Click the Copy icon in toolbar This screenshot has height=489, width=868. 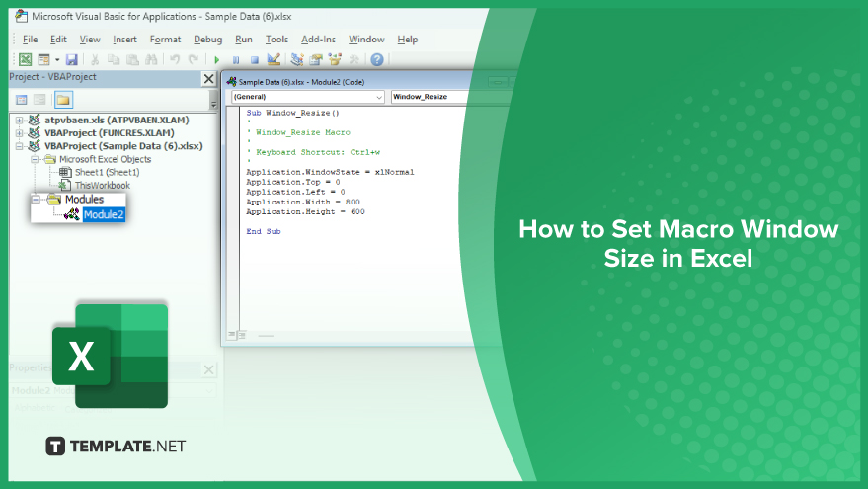click(114, 60)
